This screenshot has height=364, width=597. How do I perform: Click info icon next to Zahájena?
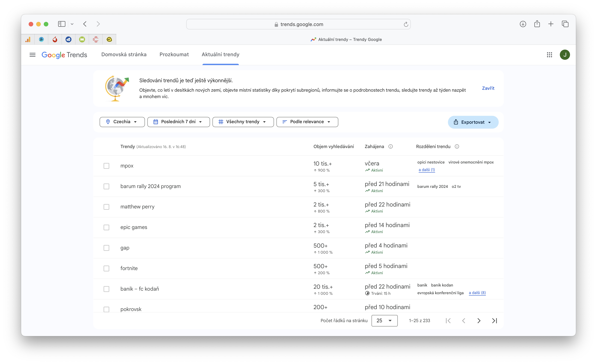pyautogui.click(x=391, y=147)
